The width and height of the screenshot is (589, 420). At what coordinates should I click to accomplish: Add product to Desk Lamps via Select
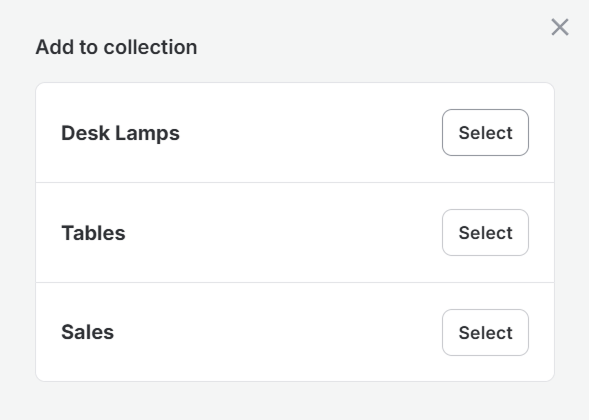pos(485,133)
